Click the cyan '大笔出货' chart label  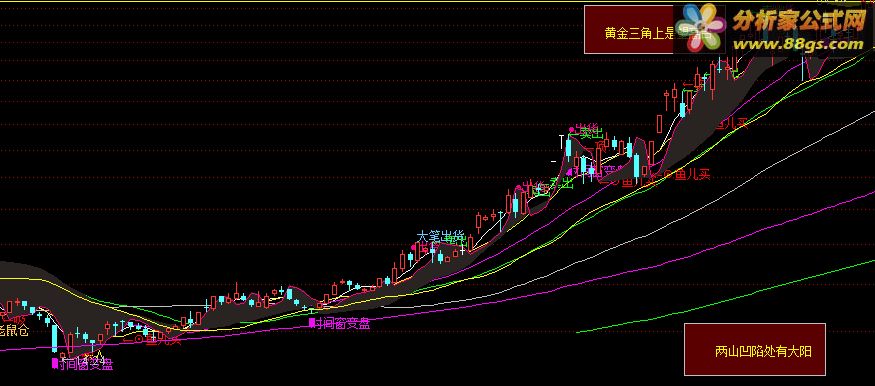pos(441,237)
